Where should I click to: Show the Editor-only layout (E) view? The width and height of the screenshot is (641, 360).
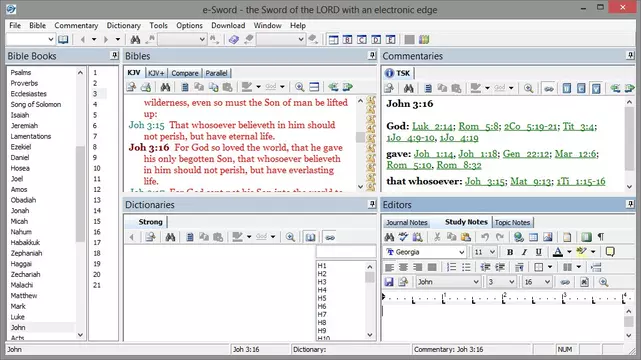click(x=390, y=40)
